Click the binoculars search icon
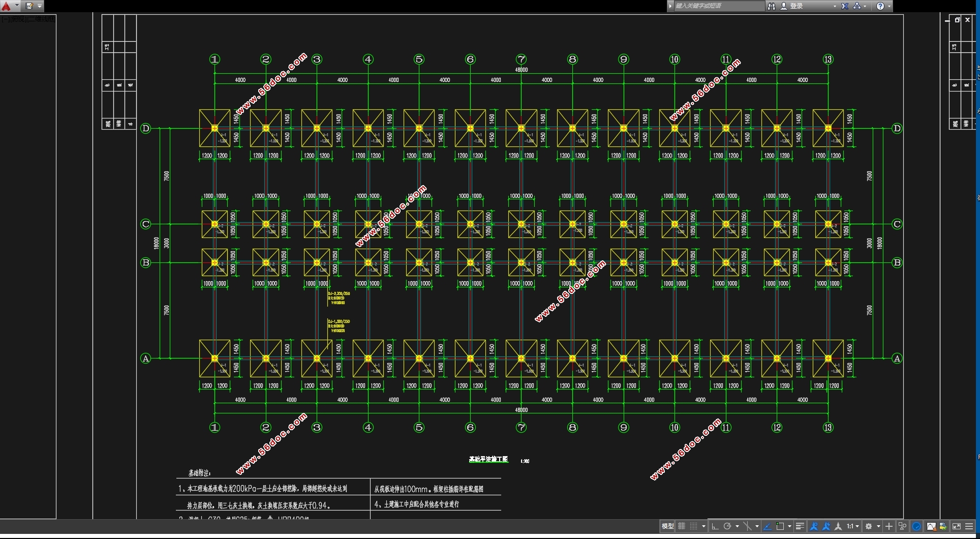Screen dimensions: 980x539 pos(771,6)
